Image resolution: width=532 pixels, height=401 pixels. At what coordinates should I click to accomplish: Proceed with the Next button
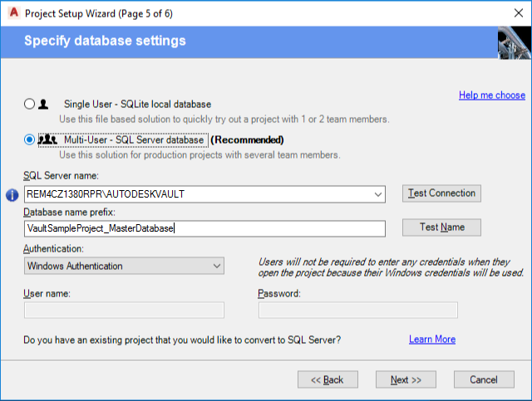click(406, 379)
